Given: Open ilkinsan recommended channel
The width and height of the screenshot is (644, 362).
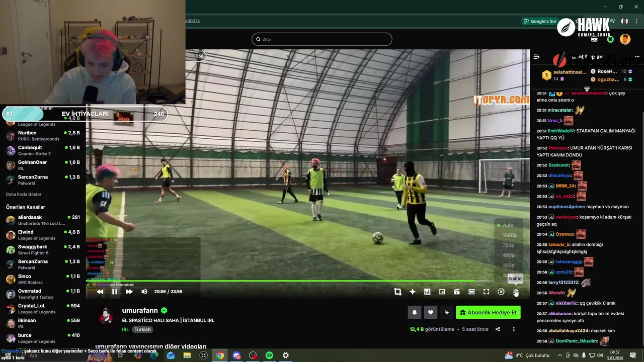Looking at the screenshot, I should (43, 323).
